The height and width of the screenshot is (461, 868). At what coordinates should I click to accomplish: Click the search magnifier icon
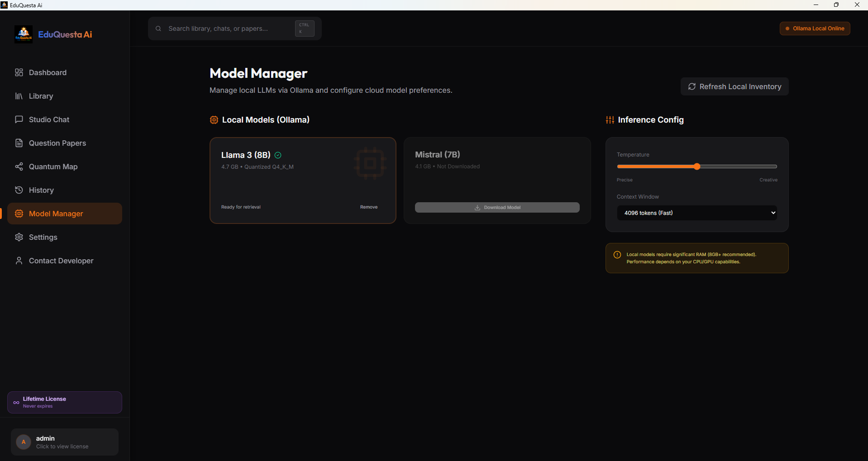click(x=158, y=29)
